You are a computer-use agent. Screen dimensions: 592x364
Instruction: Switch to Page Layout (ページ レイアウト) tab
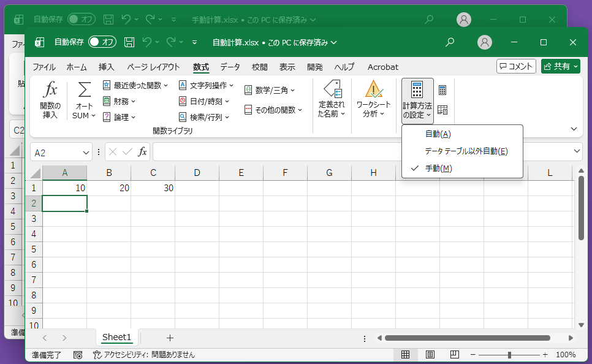(x=153, y=67)
